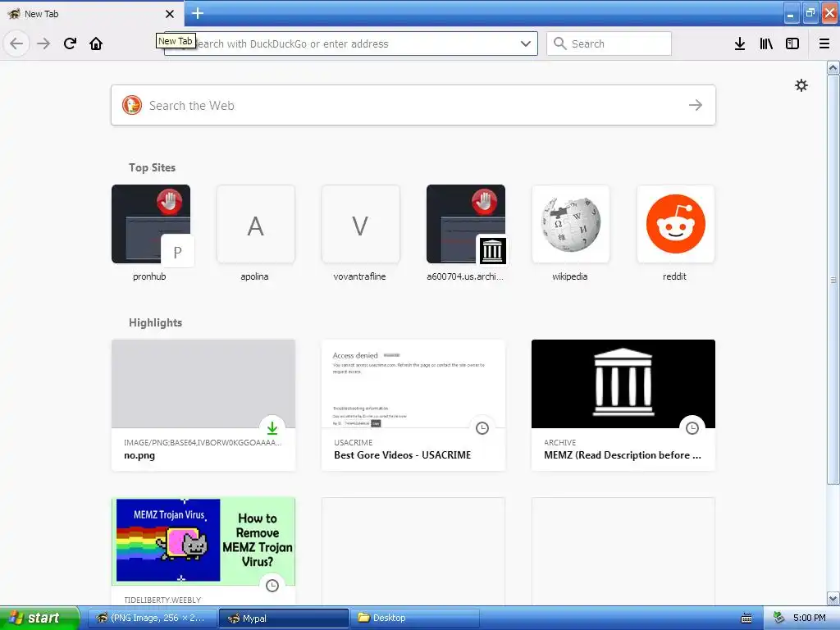Open the reddit top site icon
The width and height of the screenshot is (840, 630).
(x=676, y=224)
